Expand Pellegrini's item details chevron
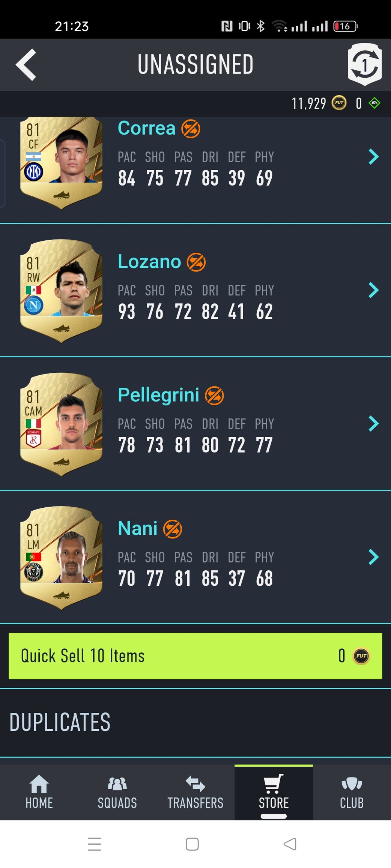Viewport: 391px width, 868px height. 373,424
